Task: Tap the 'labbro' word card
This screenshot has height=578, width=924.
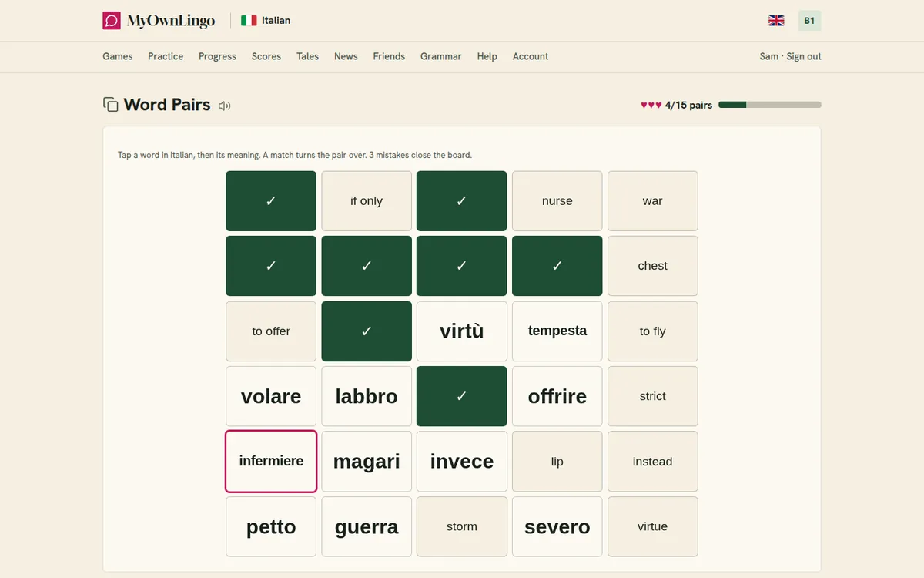Action: point(367,396)
